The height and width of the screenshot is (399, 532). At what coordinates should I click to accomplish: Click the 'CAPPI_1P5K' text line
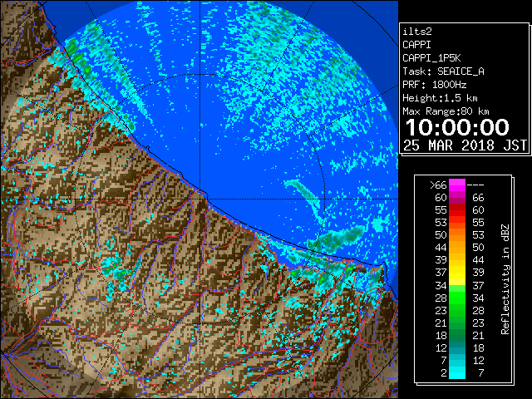431,58
